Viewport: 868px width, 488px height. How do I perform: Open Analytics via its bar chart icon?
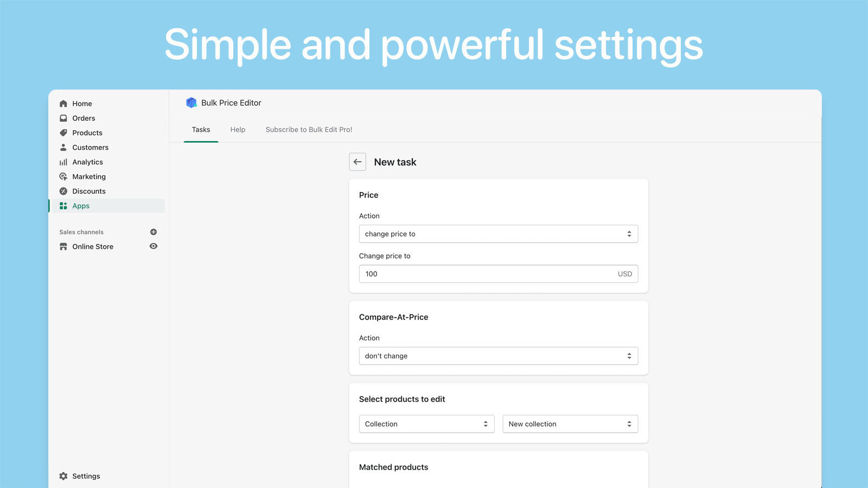[x=63, y=162]
